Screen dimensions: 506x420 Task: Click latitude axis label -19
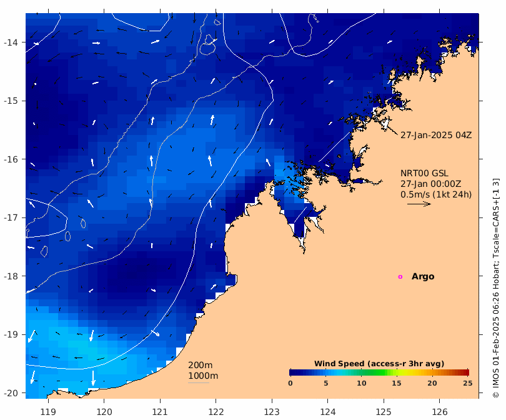(x=11, y=335)
